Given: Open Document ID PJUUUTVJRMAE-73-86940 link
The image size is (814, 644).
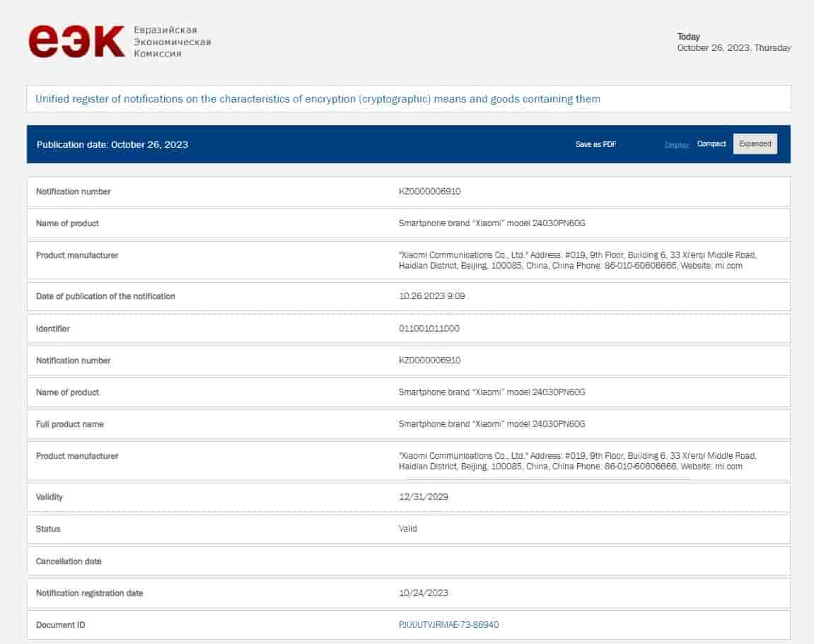Looking at the screenshot, I should point(448,625).
